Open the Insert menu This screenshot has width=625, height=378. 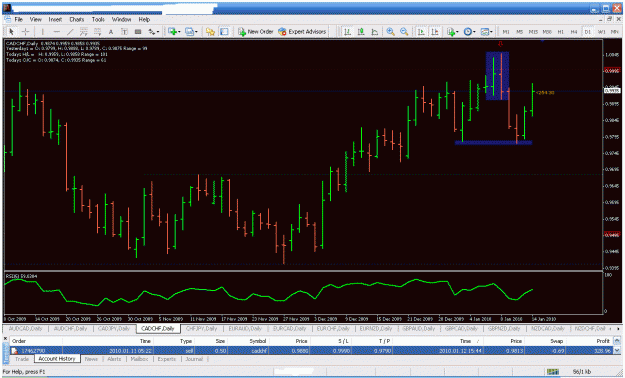pyautogui.click(x=55, y=19)
